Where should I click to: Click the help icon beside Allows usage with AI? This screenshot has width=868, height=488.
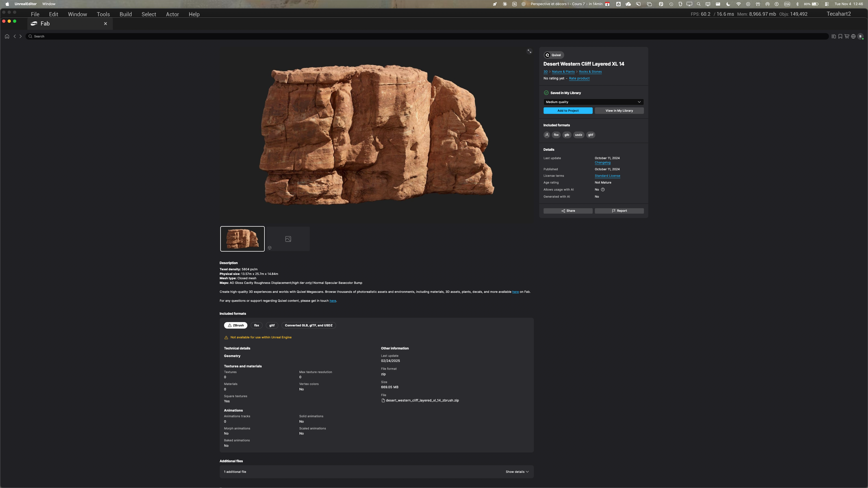click(603, 190)
